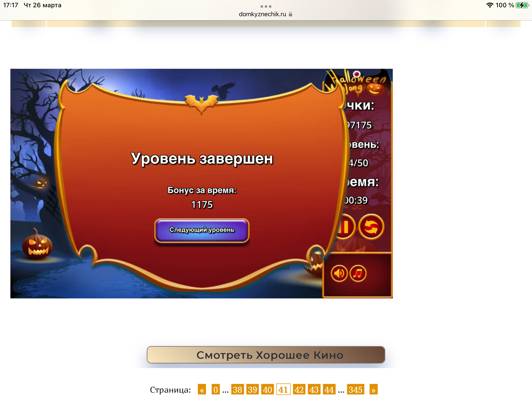Open page 0 in pagination

tap(215, 390)
